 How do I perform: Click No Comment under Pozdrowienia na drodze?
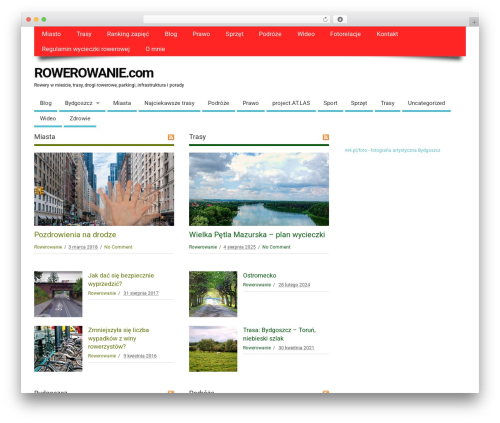tap(118, 247)
